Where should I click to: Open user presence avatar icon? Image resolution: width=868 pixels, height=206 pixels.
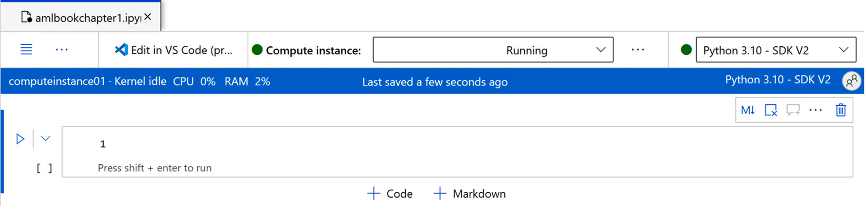coord(851,81)
